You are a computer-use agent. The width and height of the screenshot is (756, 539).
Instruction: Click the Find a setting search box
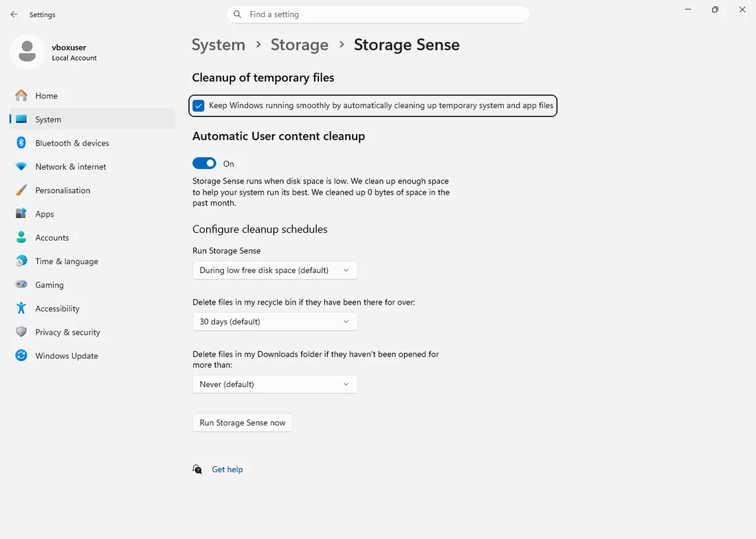[378, 14]
